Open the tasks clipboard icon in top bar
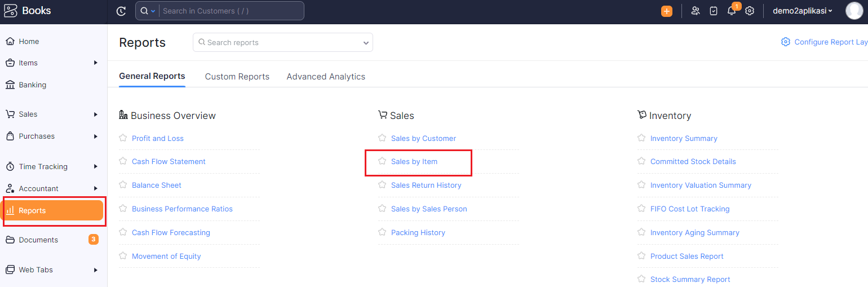868x287 pixels. pyautogui.click(x=714, y=11)
